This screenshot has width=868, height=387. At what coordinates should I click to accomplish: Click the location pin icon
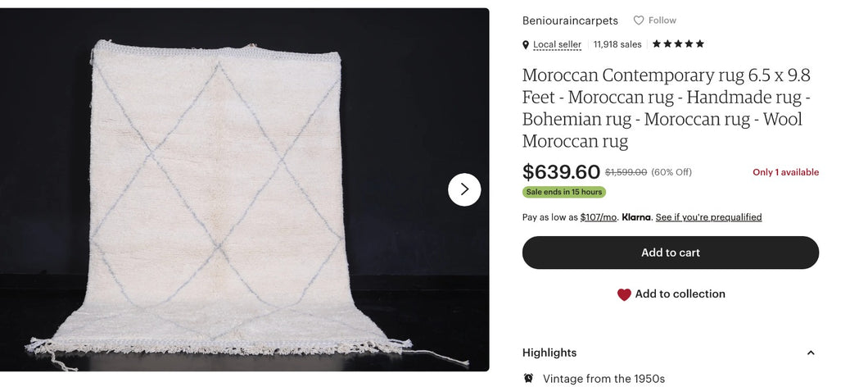[526, 45]
